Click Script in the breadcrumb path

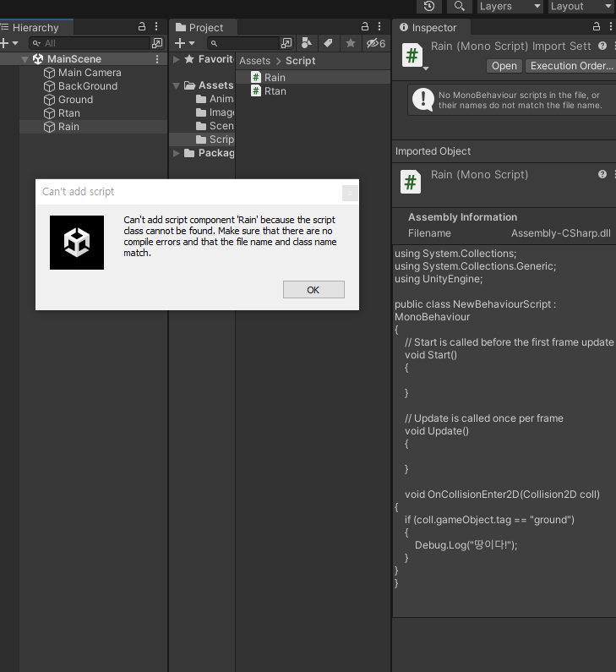300,61
